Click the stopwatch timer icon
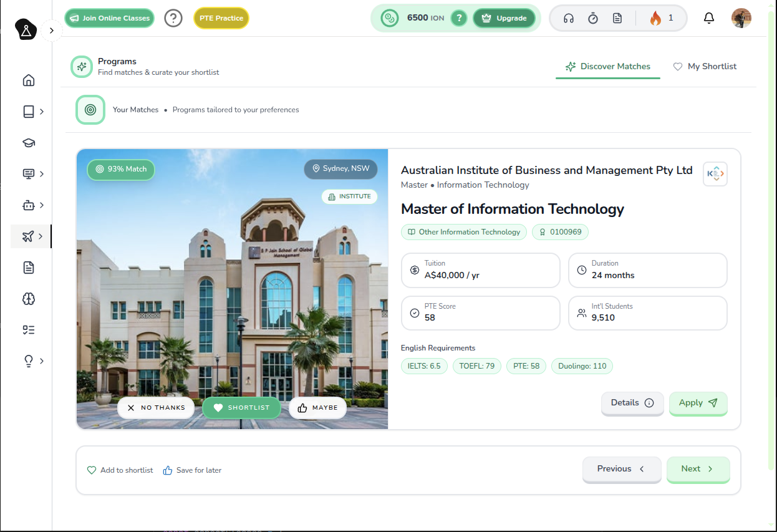 click(593, 18)
